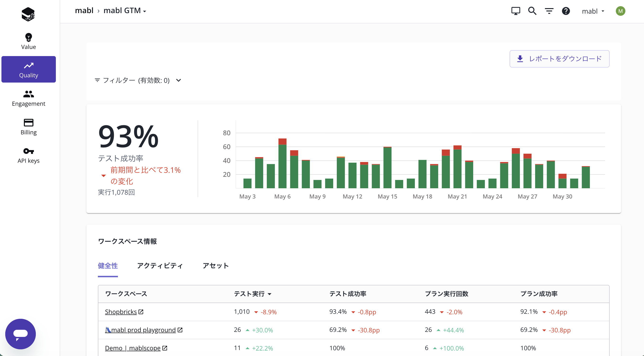Switch to the アクティビティ tab
644x356 pixels.
pyautogui.click(x=160, y=266)
